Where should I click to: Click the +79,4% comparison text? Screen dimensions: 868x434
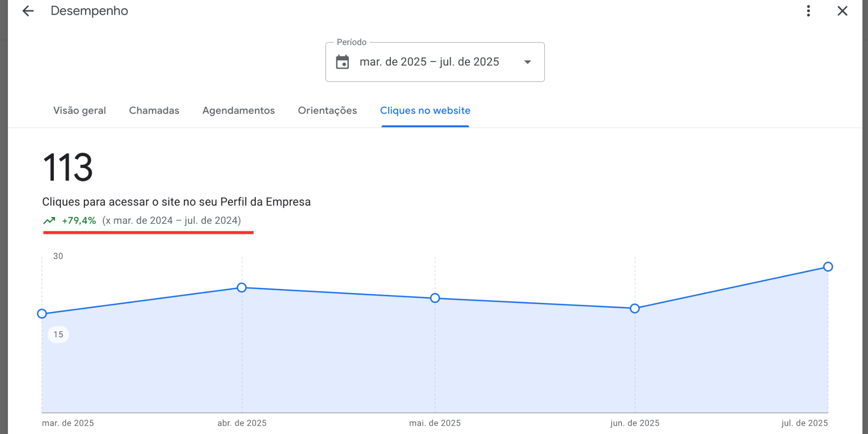(x=79, y=220)
